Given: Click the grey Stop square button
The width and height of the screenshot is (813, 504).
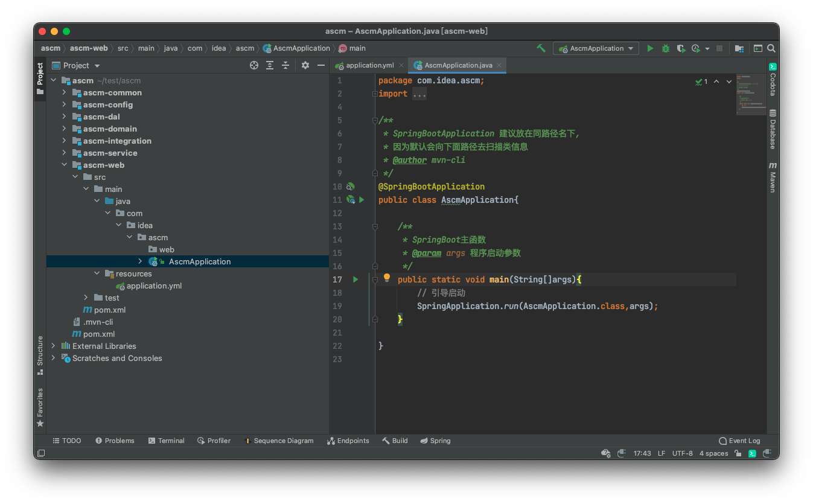Looking at the screenshot, I should point(719,48).
